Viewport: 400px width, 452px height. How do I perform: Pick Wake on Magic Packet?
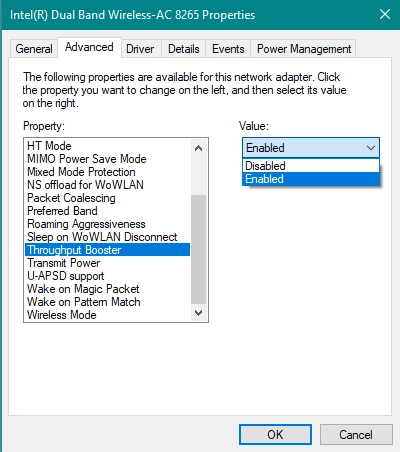coord(107,289)
